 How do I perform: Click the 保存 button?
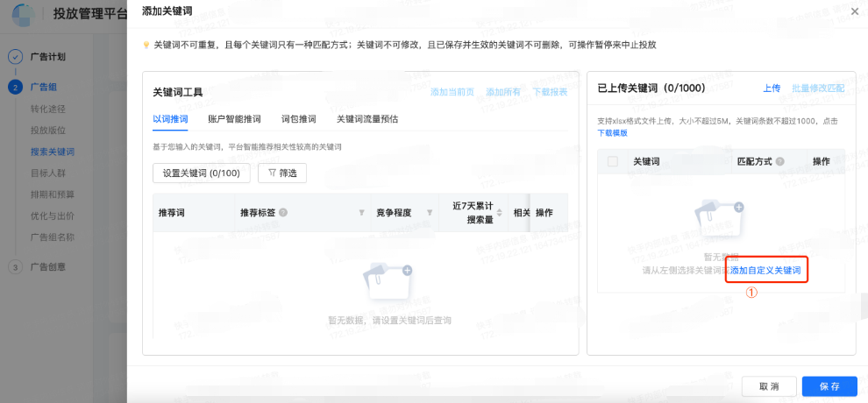[829, 386]
